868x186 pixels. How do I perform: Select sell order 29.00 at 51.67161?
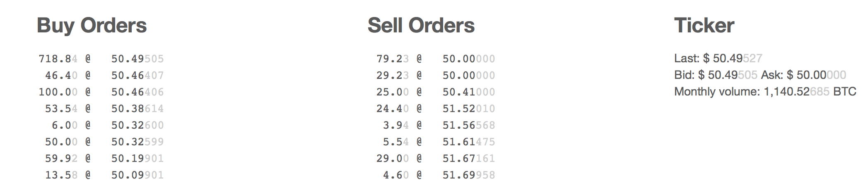[436, 159]
